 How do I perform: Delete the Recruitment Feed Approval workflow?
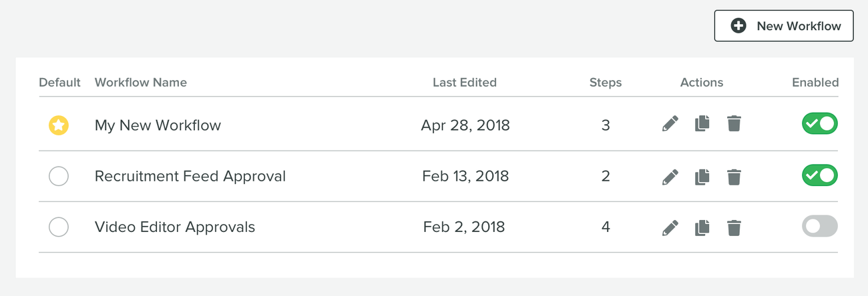(734, 177)
